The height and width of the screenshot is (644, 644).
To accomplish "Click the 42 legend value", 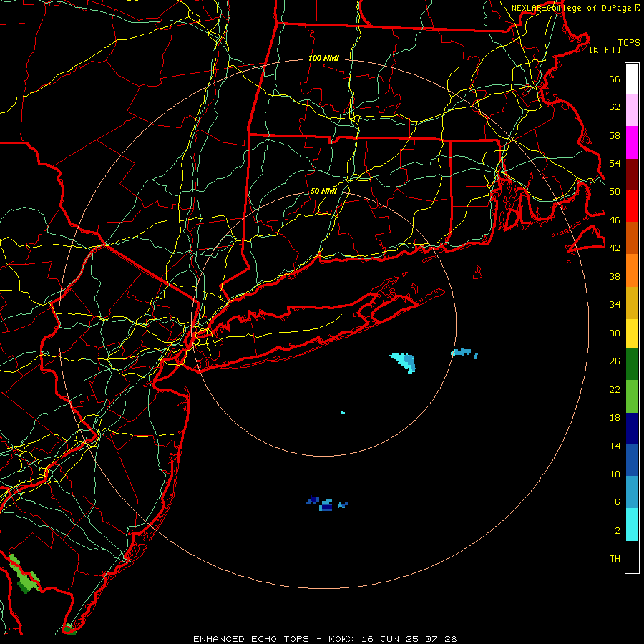I will pos(615,248).
